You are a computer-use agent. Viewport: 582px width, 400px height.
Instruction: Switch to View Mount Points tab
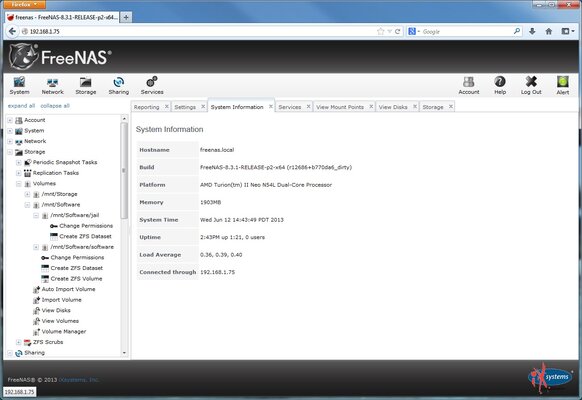340,107
